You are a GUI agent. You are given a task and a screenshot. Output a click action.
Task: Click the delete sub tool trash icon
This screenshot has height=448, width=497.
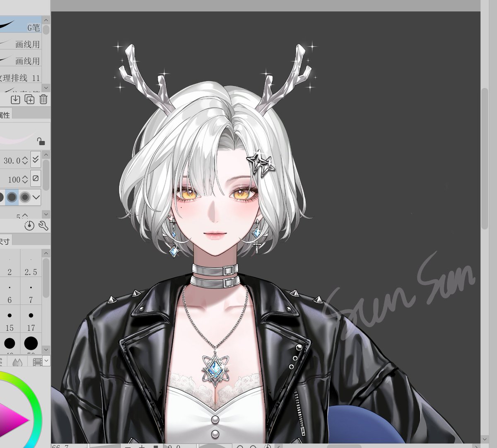point(43,99)
